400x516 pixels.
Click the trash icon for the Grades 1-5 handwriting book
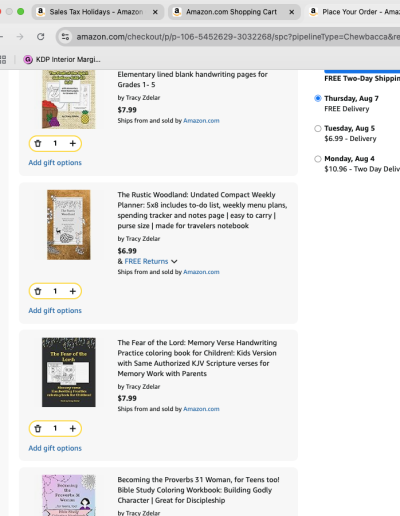(38, 144)
